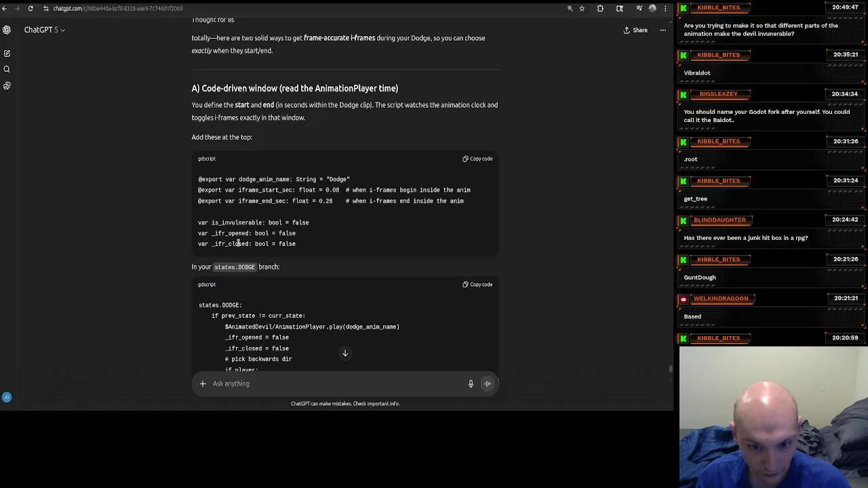Click the BLINDDAUGHTER username in chat overlay
Viewport: 868px width, 488px height.
click(x=719, y=220)
